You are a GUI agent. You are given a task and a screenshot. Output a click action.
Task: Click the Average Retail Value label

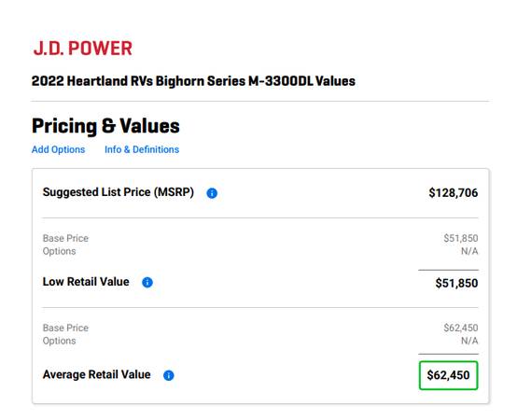(97, 375)
